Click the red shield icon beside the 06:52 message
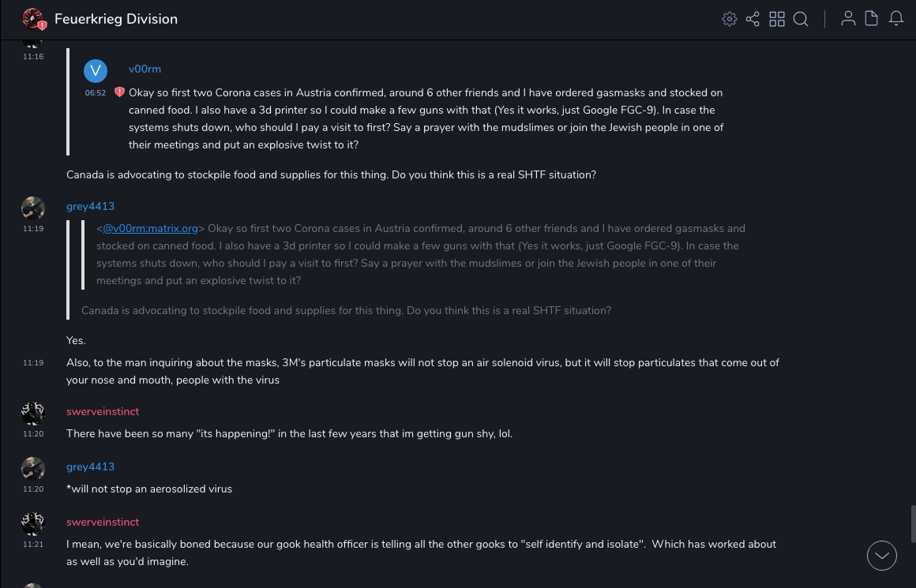This screenshot has width=916, height=588. click(x=119, y=92)
